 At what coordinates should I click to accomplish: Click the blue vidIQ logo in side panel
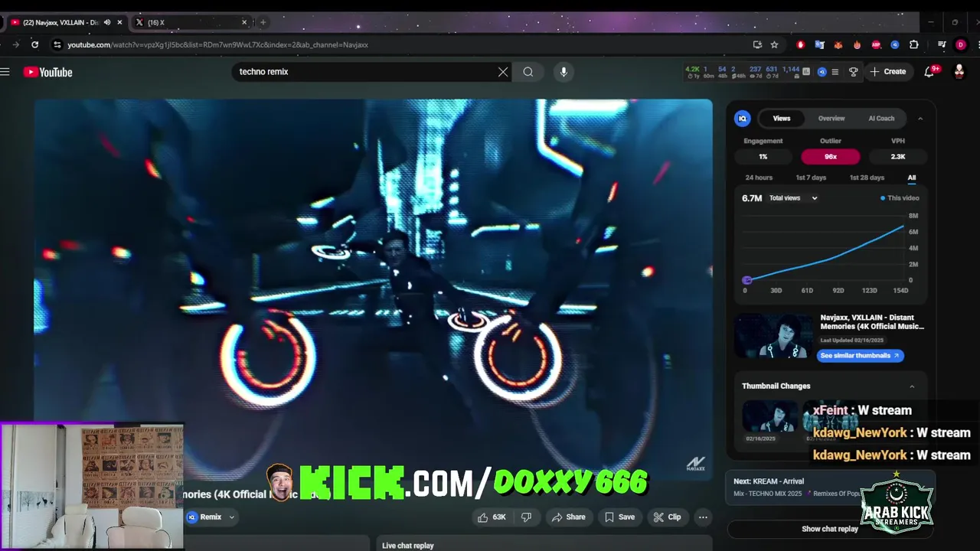742,119
